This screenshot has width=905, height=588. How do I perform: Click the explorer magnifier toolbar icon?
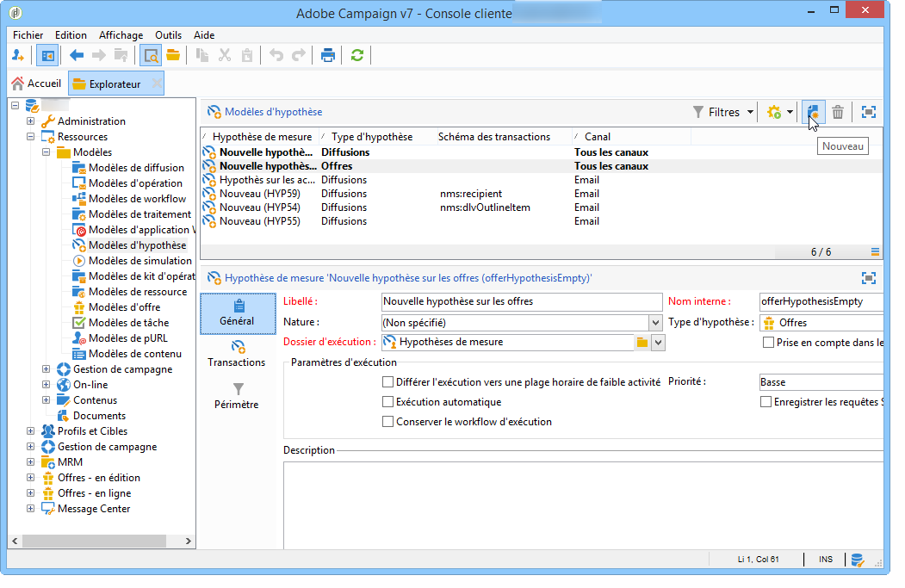coord(151,55)
